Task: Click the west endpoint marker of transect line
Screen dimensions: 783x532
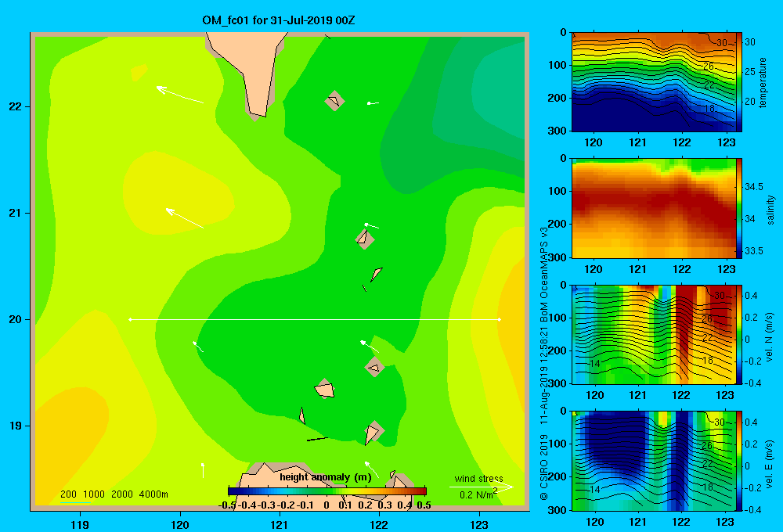Action: (130, 319)
